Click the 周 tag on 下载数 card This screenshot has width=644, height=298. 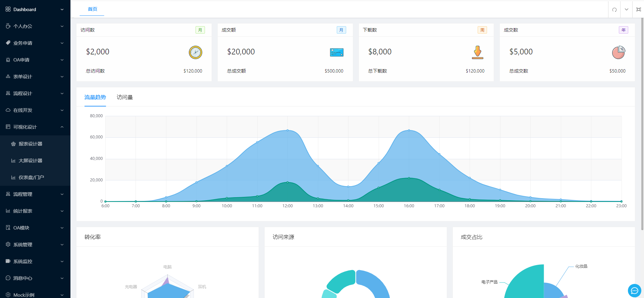pos(482,30)
